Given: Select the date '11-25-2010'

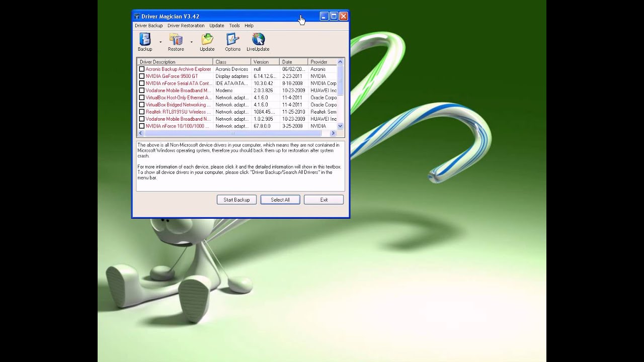Looking at the screenshot, I should point(294,112).
